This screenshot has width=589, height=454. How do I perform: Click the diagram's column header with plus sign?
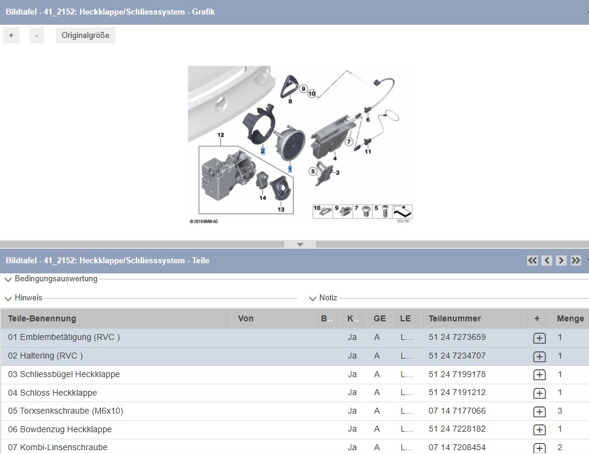pyautogui.click(x=537, y=319)
